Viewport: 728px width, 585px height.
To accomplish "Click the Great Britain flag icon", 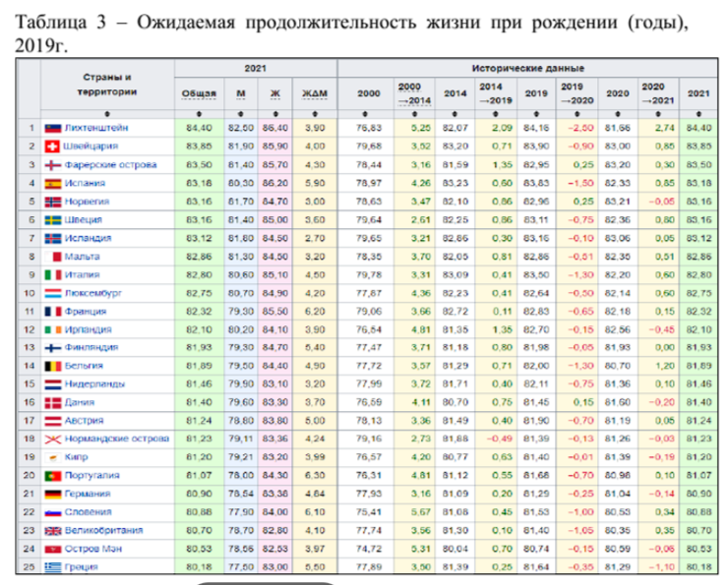I will tap(53, 530).
